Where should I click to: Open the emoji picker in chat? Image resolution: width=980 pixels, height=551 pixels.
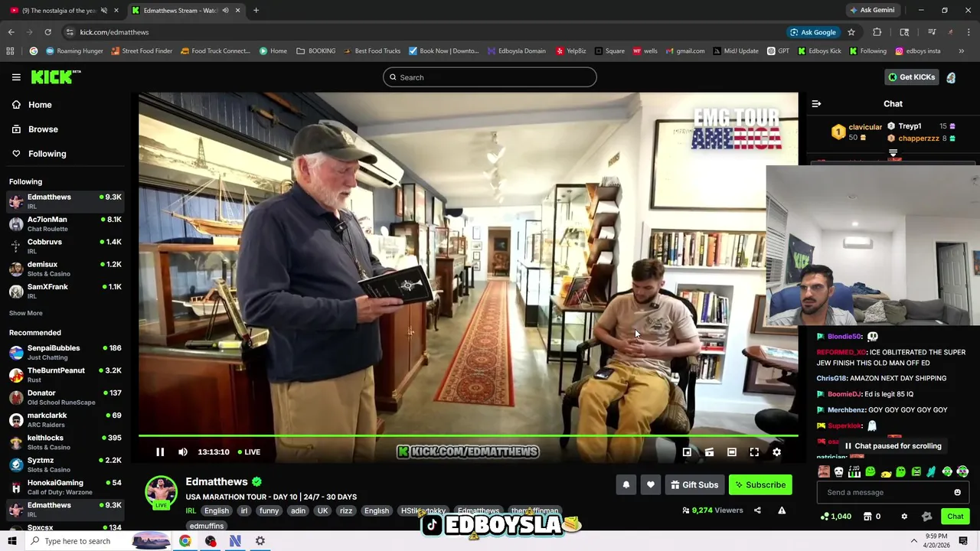[x=957, y=492]
